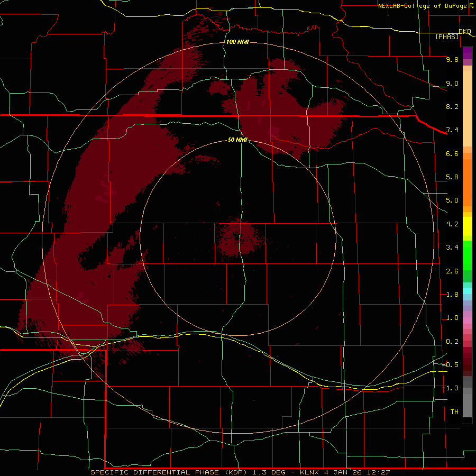Click the 0.2 value on the color scale

(452, 342)
